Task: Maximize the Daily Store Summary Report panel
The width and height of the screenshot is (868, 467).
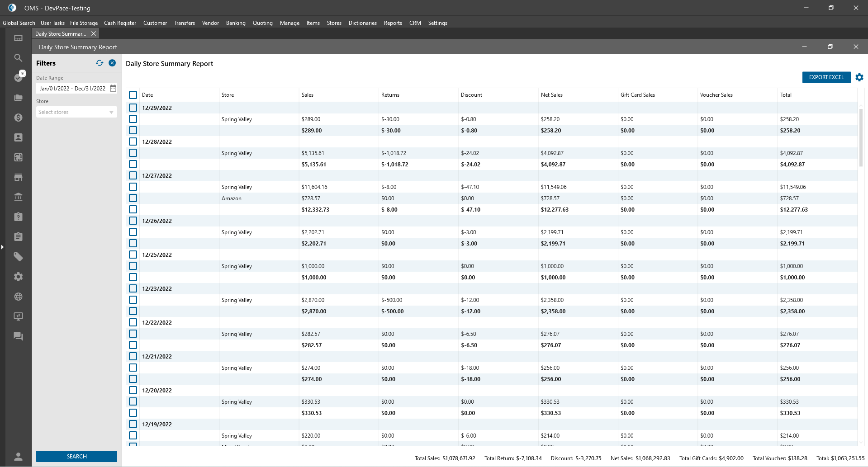Action: (830, 47)
